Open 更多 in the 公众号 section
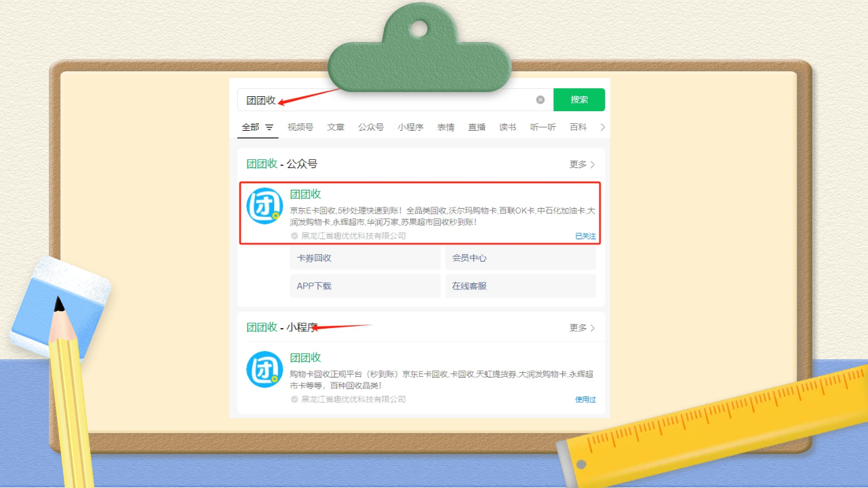This screenshot has width=868, height=488. (x=582, y=165)
